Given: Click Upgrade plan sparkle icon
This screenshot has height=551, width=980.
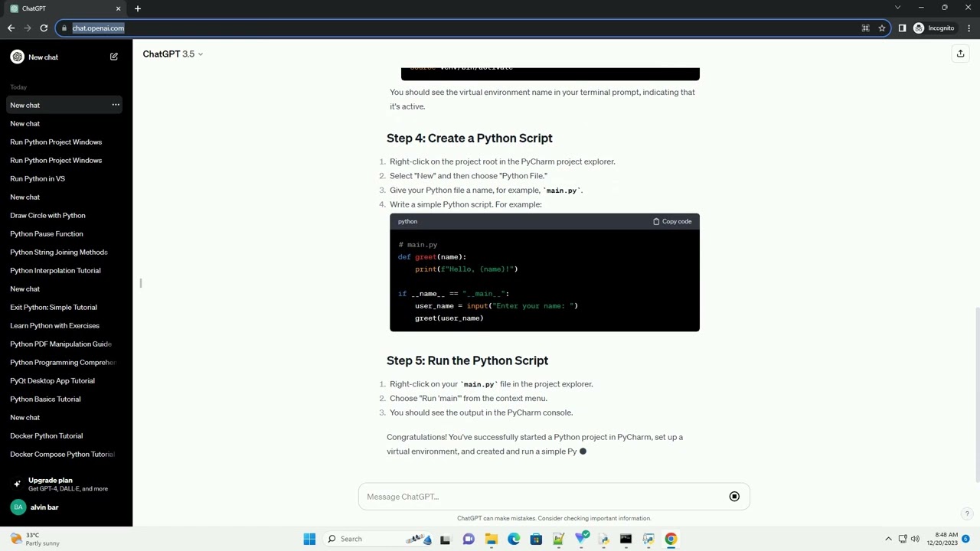Looking at the screenshot, I should point(17,484).
